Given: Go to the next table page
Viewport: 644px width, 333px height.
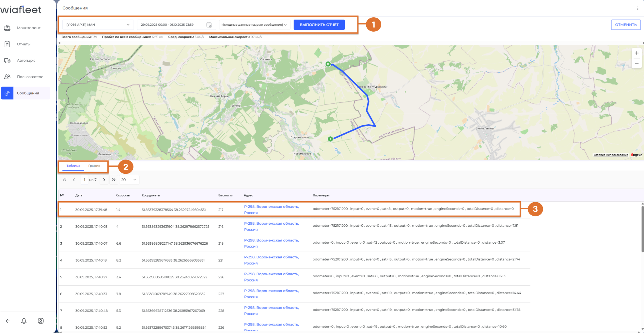Looking at the screenshot, I should (104, 180).
